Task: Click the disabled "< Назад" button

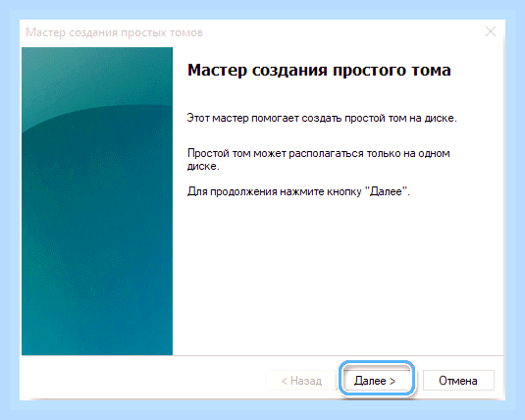Action: coord(301,380)
